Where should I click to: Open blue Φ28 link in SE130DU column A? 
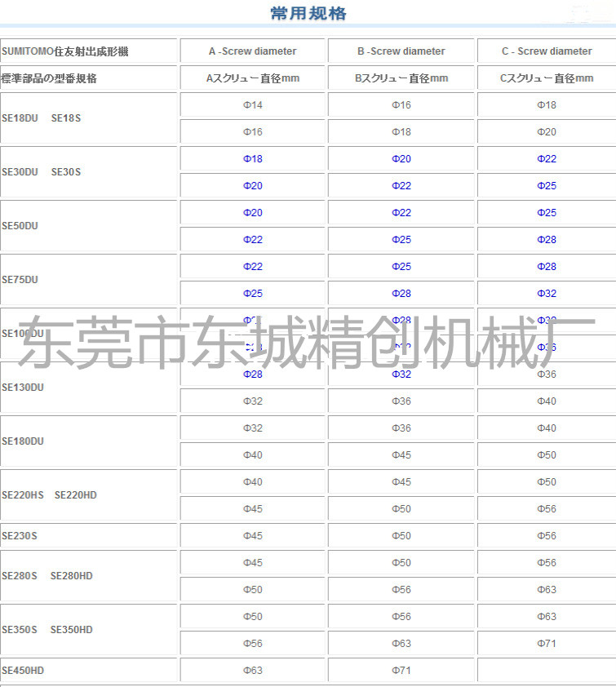coord(253,375)
